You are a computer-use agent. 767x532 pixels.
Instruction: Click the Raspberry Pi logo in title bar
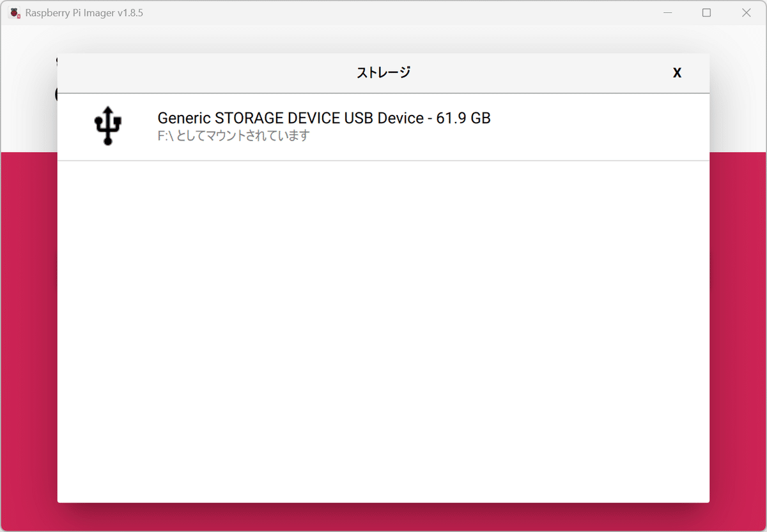[x=15, y=13]
